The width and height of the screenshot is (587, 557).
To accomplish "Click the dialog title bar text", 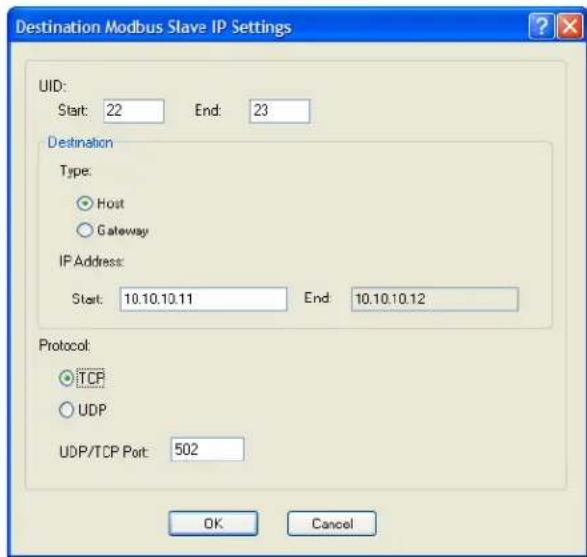I will click(x=153, y=27).
